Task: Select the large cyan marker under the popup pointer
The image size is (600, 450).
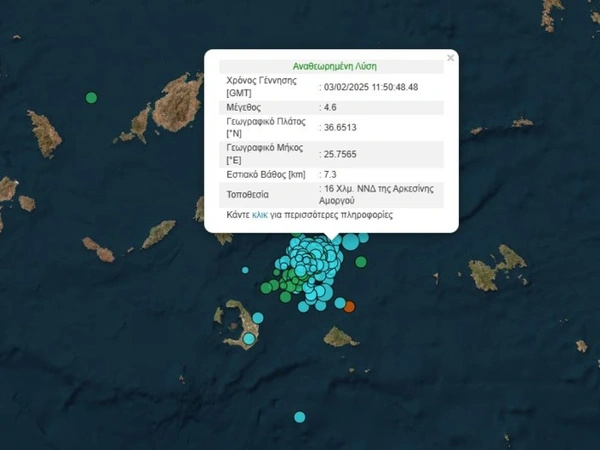Action: [x=349, y=242]
